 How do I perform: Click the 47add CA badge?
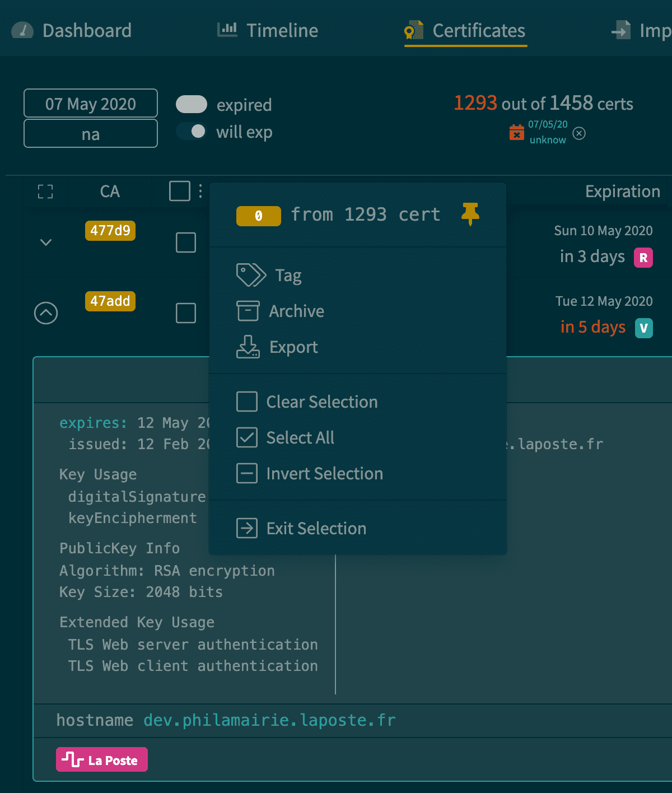point(110,301)
